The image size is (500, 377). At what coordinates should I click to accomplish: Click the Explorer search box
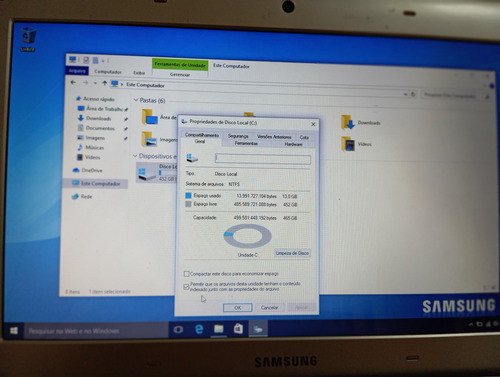click(x=456, y=96)
